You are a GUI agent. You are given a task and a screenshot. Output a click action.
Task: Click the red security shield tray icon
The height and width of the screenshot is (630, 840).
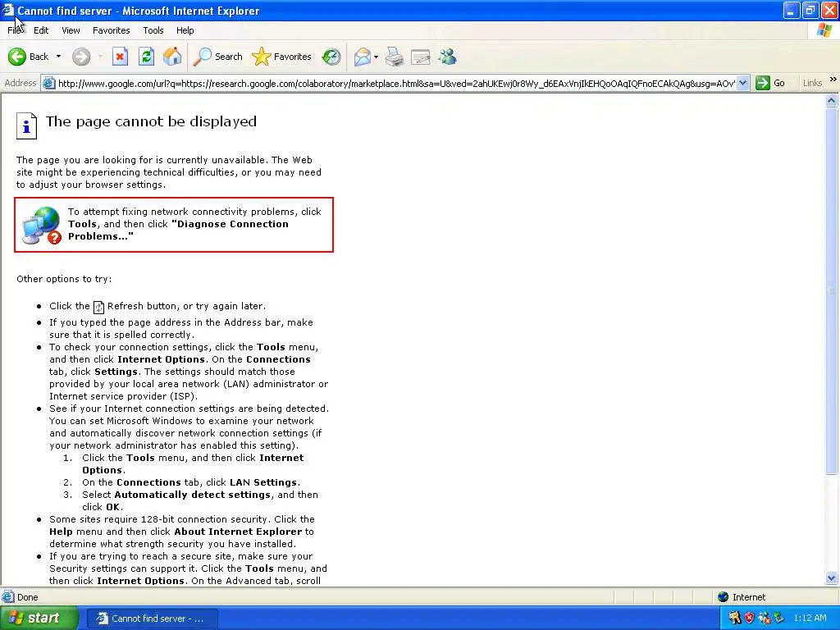coord(750,619)
